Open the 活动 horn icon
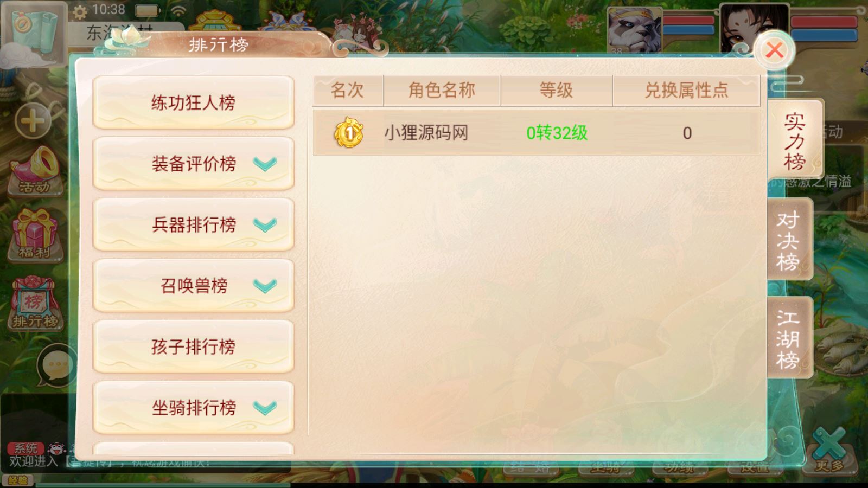Viewport: 868px width, 488px height. click(36, 170)
